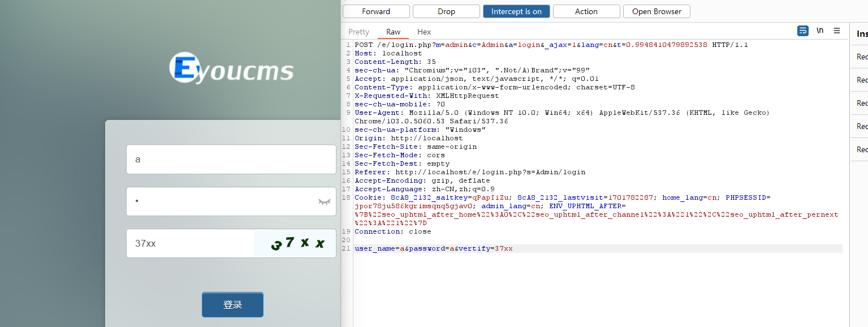The height and width of the screenshot is (327, 868).
Task: Switch to the Pretty tab
Action: 359,32
